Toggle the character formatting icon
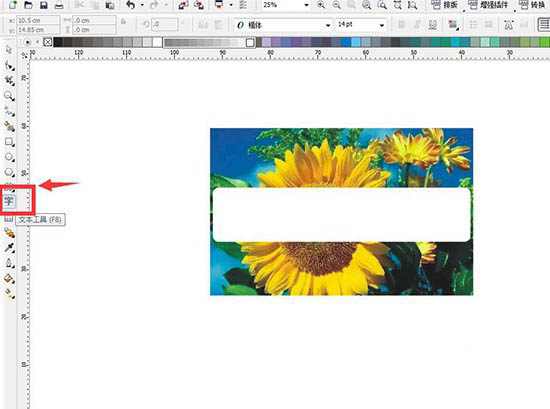Image resolution: width=550 pixels, height=409 pixels. (x=509, y=25)
